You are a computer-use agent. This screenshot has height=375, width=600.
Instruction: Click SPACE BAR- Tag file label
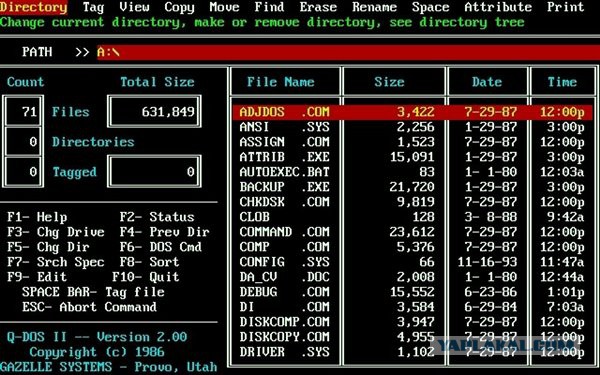(x=93, y=292)
